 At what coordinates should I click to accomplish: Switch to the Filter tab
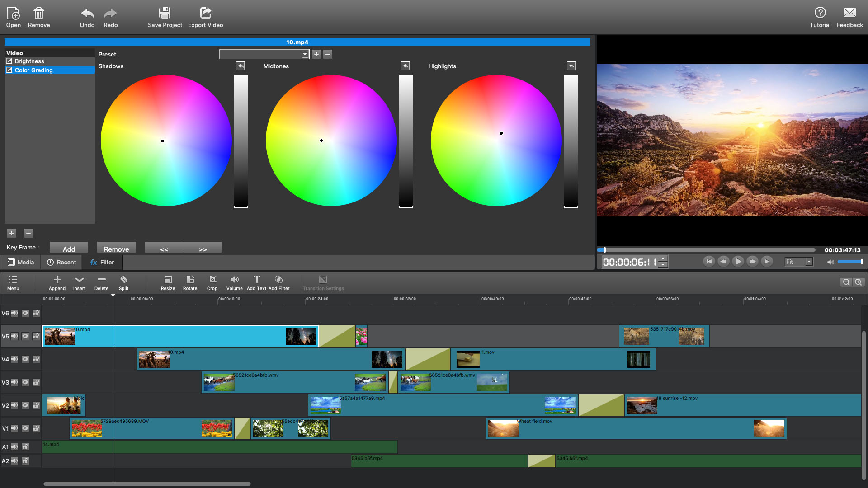pos(103,262)
